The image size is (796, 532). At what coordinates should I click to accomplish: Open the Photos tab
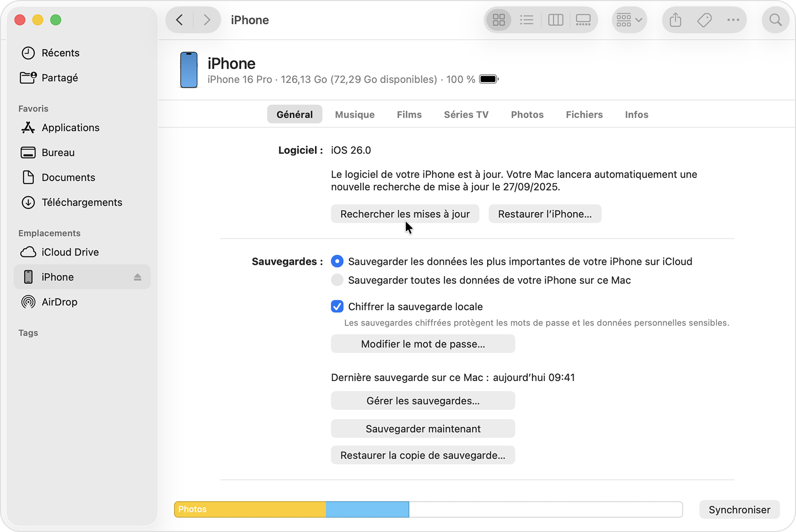(527, 114)
